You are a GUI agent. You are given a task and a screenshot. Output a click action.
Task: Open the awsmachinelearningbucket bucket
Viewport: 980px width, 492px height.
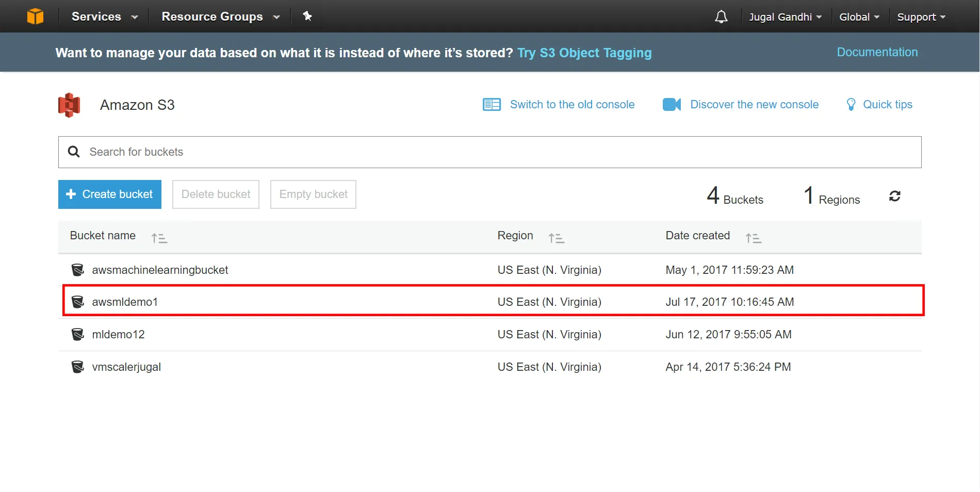(160, 270)
